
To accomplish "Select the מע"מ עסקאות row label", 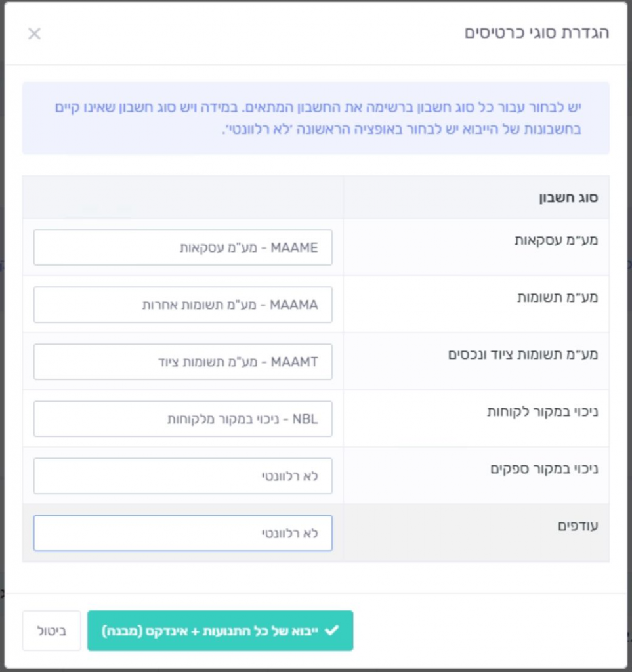I will click(556, 240).
